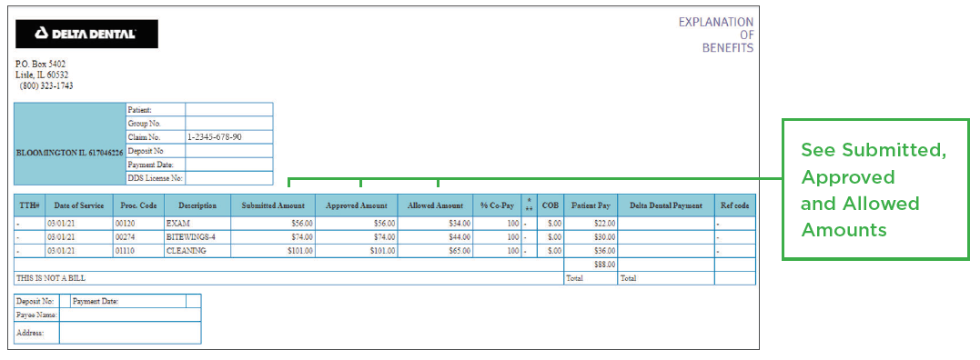Viewport: 980px width, 360px height.
Task: Click the Allowed Amount column header
Action: (435, 205)
